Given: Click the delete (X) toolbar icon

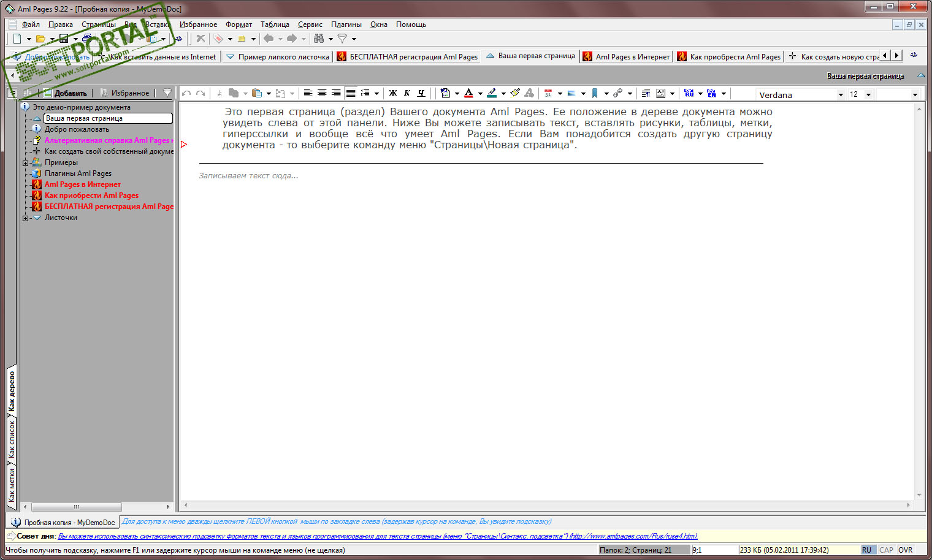Looking at the screenshot, I should [x=201, y=39].
